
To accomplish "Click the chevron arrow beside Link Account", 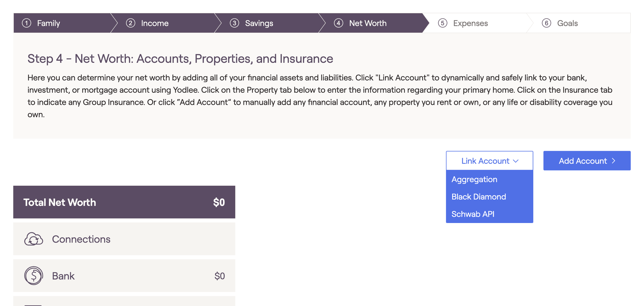I will click(x=516, y=161).
